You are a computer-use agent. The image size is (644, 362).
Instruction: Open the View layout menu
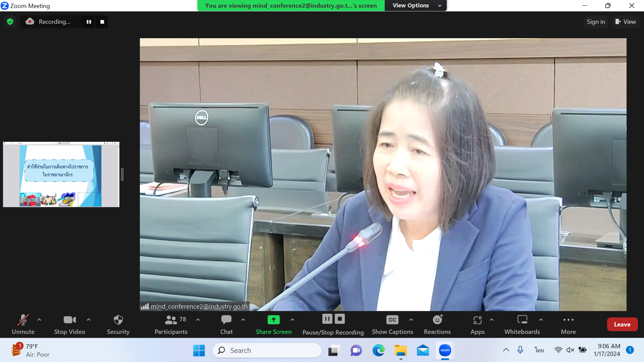tap(626, 22)
